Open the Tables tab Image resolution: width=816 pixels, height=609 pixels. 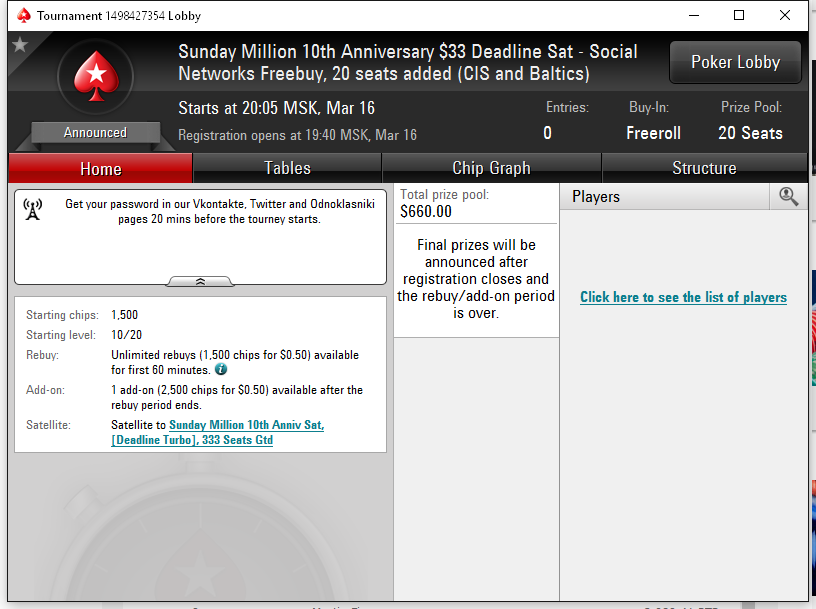(287, 168)
